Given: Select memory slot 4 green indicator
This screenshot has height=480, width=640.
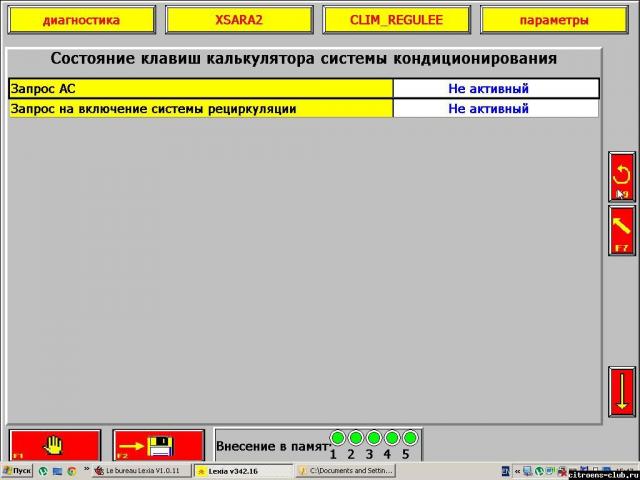Looking at the screenshot, I should pos(392,438).
